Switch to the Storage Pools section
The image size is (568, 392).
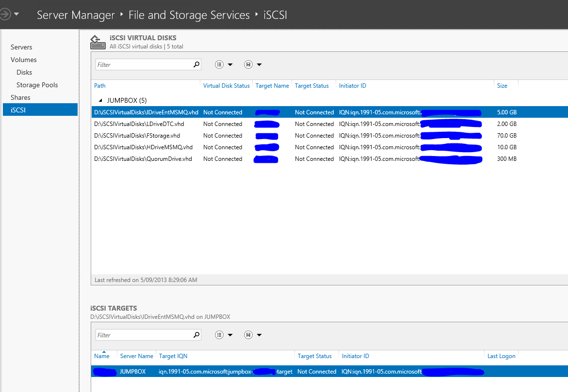click(37, 84)
